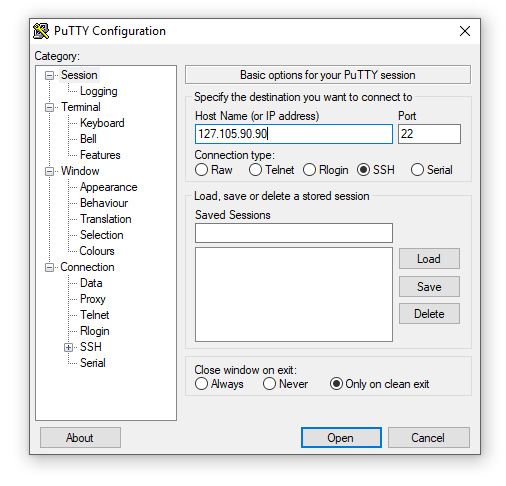Click Open to start the session
506x486 pixels.
tap(341, 438)
